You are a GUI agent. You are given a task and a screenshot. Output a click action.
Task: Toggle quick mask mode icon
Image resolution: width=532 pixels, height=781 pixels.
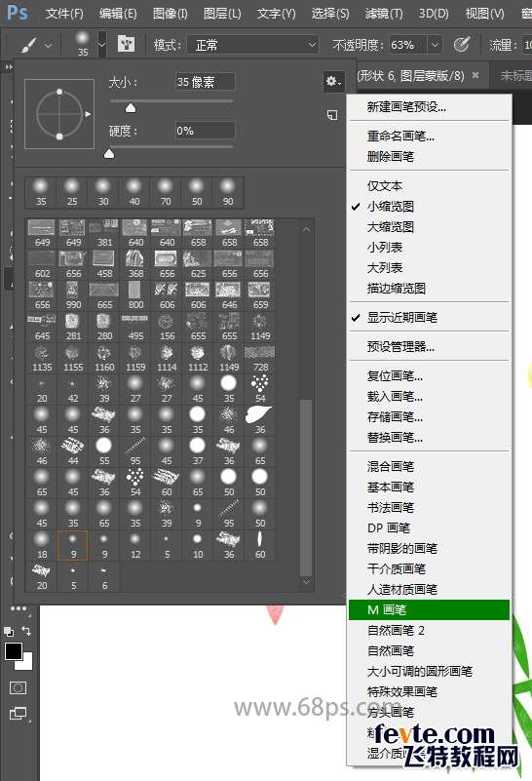(18, 688)
